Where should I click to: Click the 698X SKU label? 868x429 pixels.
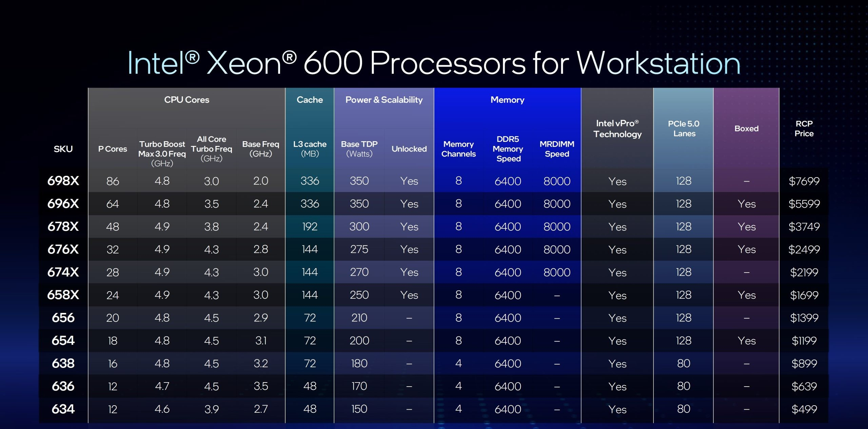tap(63, 181)
